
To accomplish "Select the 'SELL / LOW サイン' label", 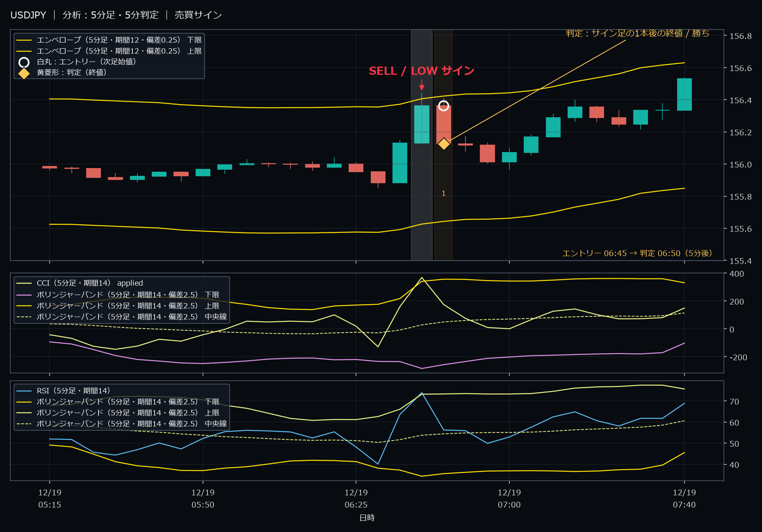I will point(422,71).
